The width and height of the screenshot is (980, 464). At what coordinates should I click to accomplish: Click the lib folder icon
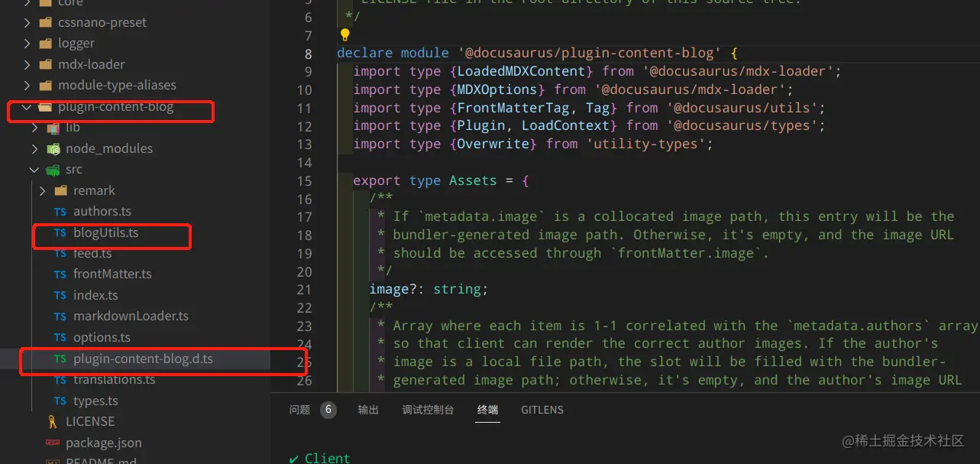[x=53, y=128]
